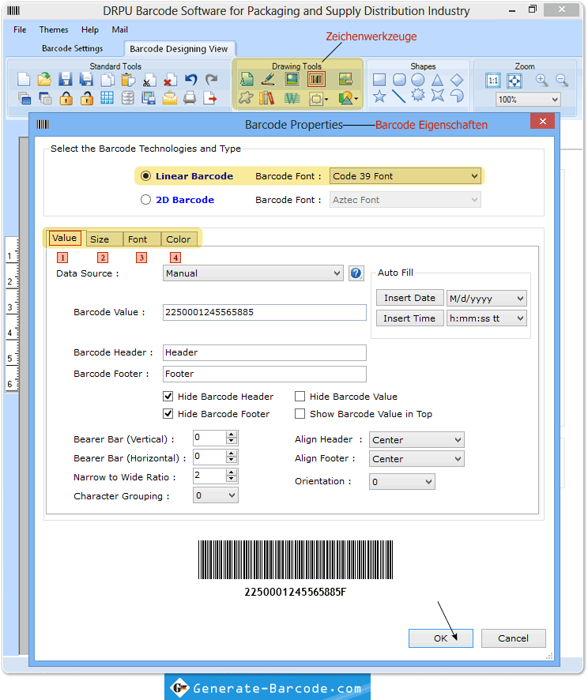This screenshot has width=588, height=700.
Task: Open the Character Grouping dropdown
Action: [215, 495]
